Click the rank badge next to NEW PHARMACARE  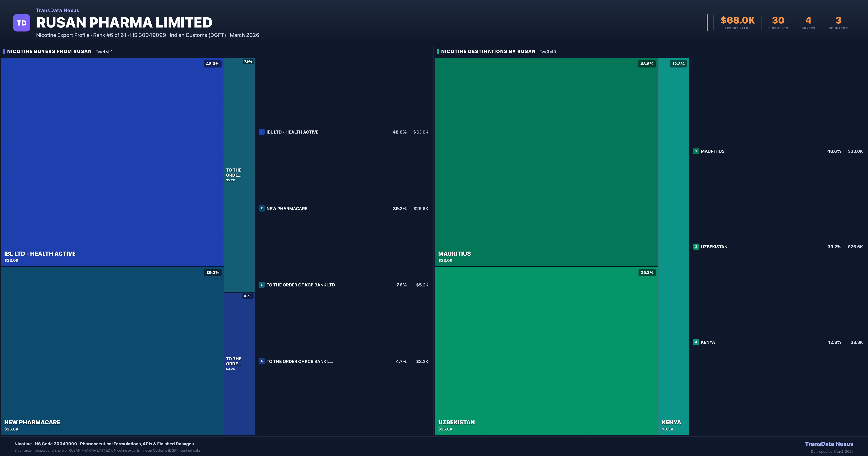tap(261, 208)
